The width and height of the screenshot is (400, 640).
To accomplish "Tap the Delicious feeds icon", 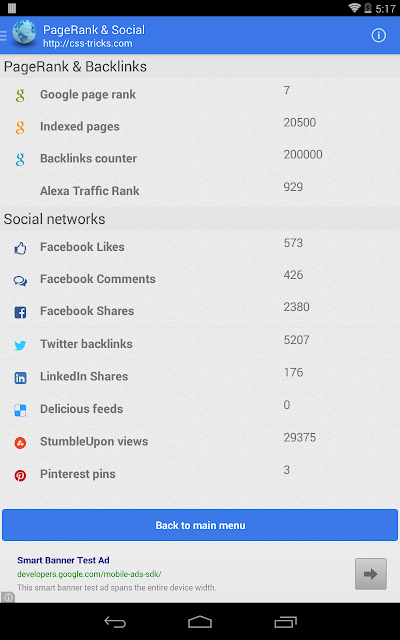I will click(x=20, y=410).
